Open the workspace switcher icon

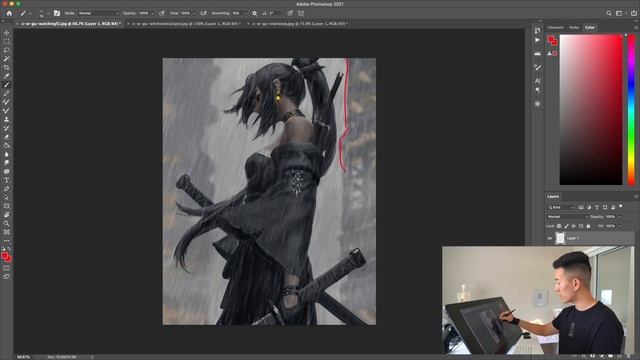coord(620,13)
